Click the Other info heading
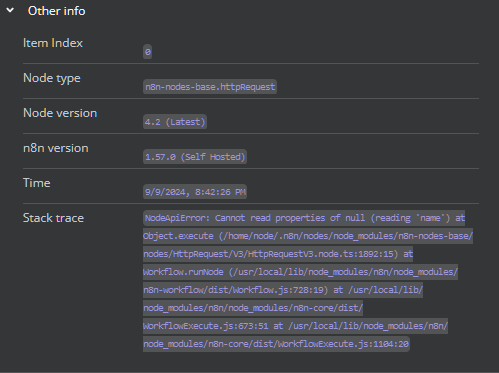Image resolution: width=499 pixels, height=373 pixels. click(x=57, y=11)
